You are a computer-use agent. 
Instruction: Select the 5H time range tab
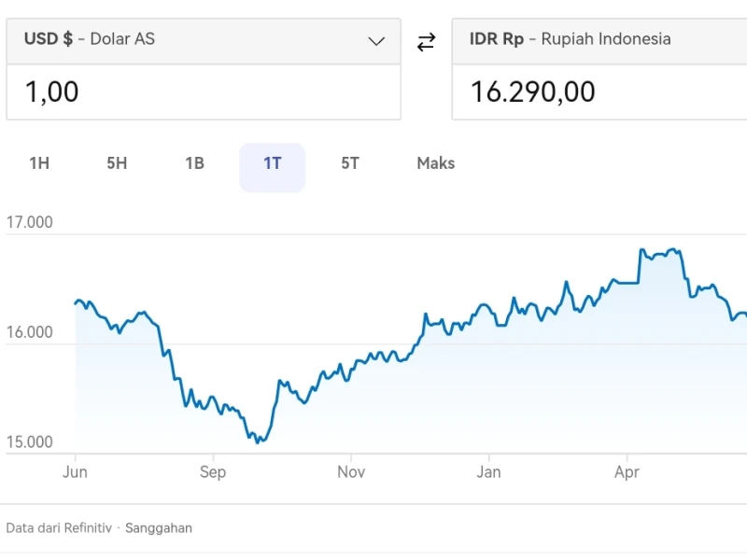pyautogui.click(x=117, y=163)
